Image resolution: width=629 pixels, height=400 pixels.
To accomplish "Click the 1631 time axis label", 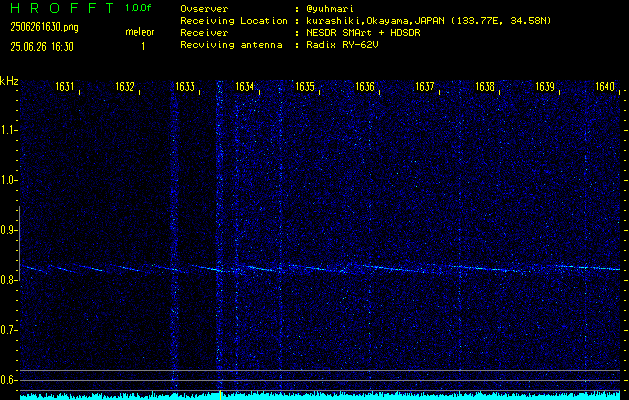I will click(x=65, y=87).
